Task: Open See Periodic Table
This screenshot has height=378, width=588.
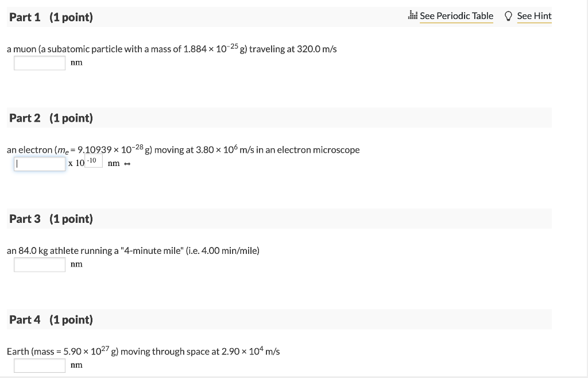Action: (457, 16)
